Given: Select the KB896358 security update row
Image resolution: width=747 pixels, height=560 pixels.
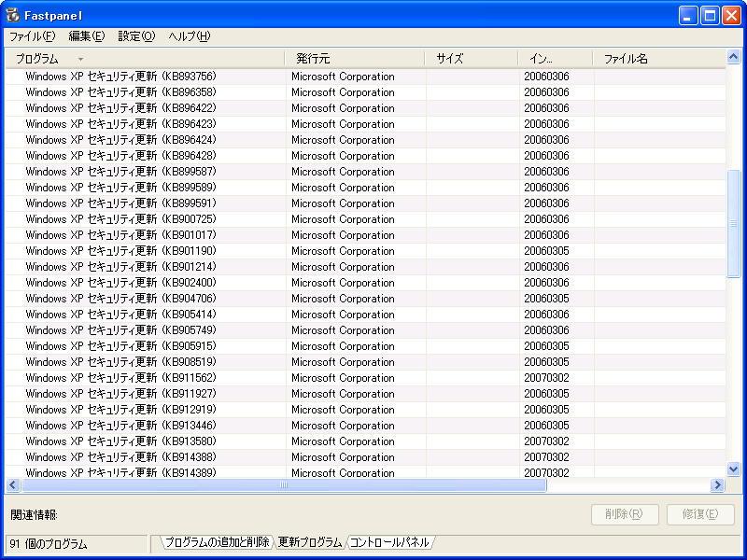Looking at the screenshot, I should pyautogui.click(x=365, y=92).
